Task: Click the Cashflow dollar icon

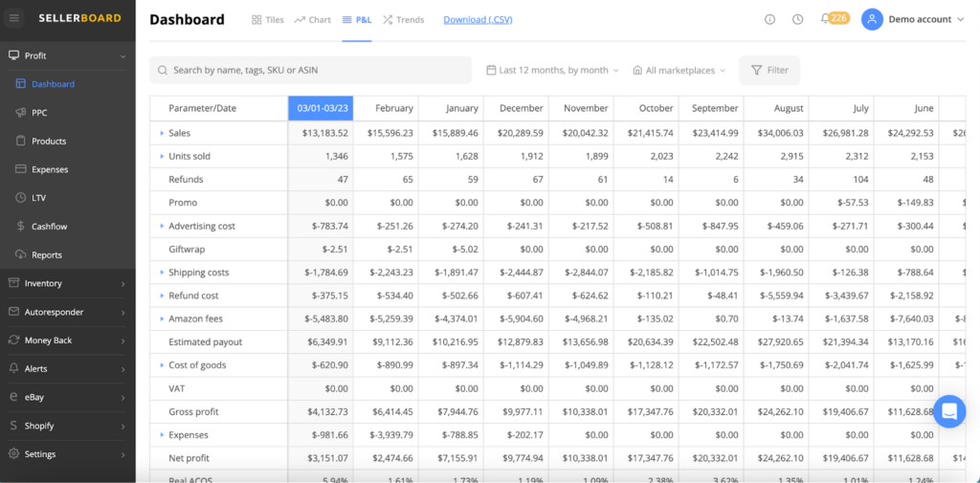Action: coord(21,226)
